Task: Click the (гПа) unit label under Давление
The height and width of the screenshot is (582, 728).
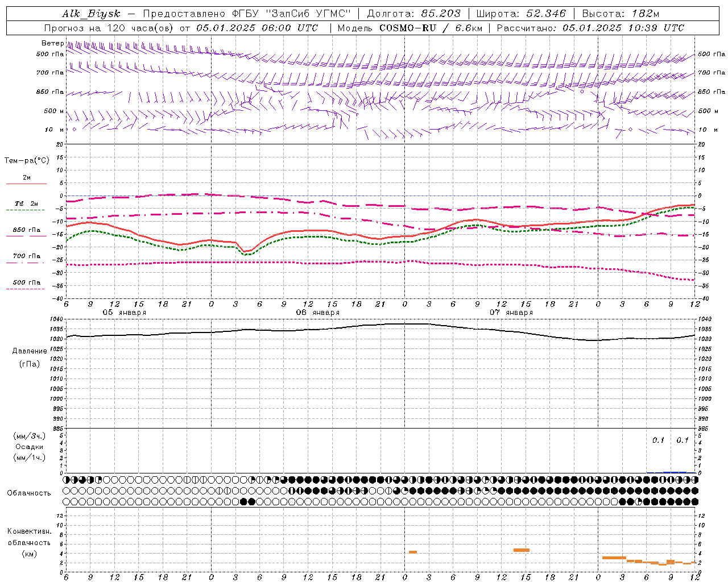Action: tap(30, 364)
